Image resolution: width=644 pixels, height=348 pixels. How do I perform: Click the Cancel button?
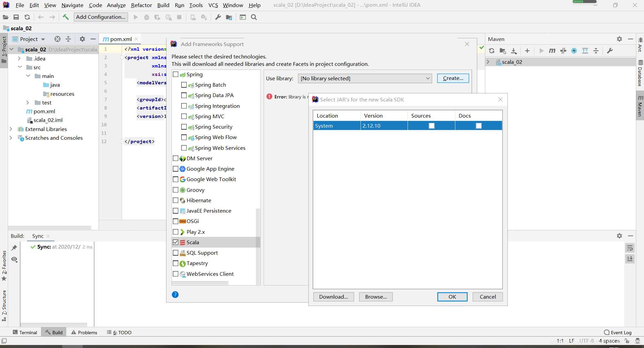[x=488, y=297]
